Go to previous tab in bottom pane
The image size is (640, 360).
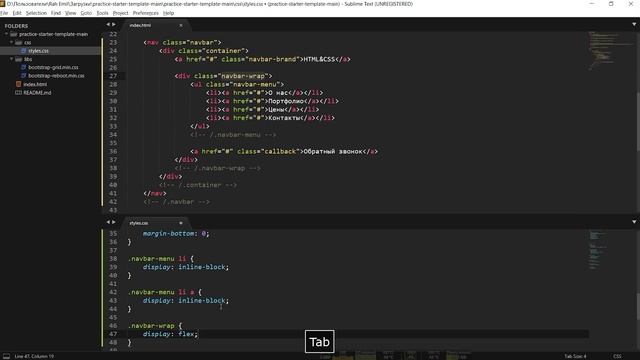[108, 222]
